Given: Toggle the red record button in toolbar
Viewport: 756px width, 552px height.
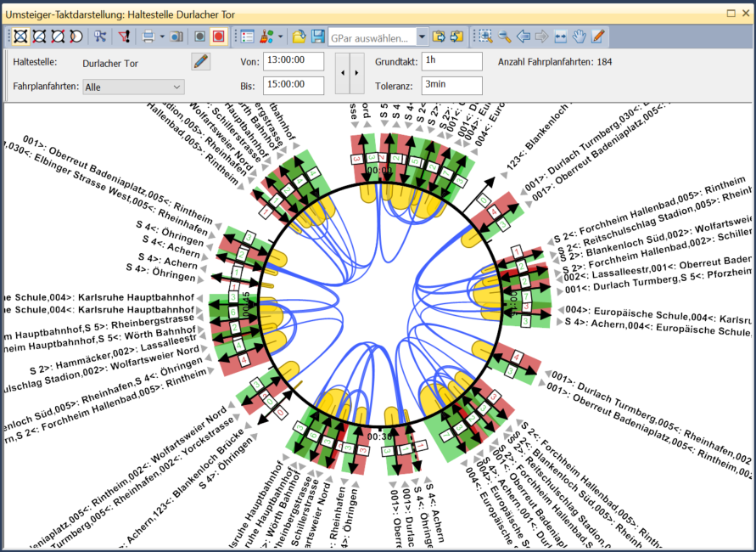Looking at the screenshot, I should [218, 37].
